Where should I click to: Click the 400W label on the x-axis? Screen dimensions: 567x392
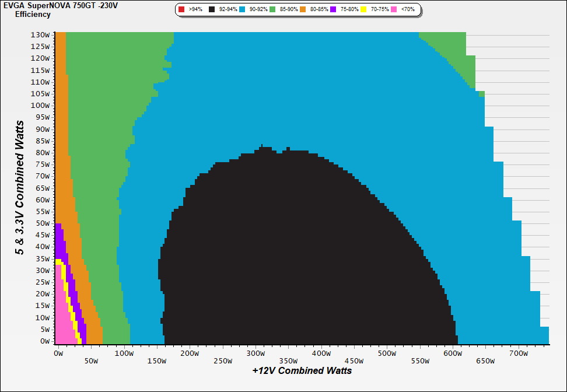click(x=321, y=353)
